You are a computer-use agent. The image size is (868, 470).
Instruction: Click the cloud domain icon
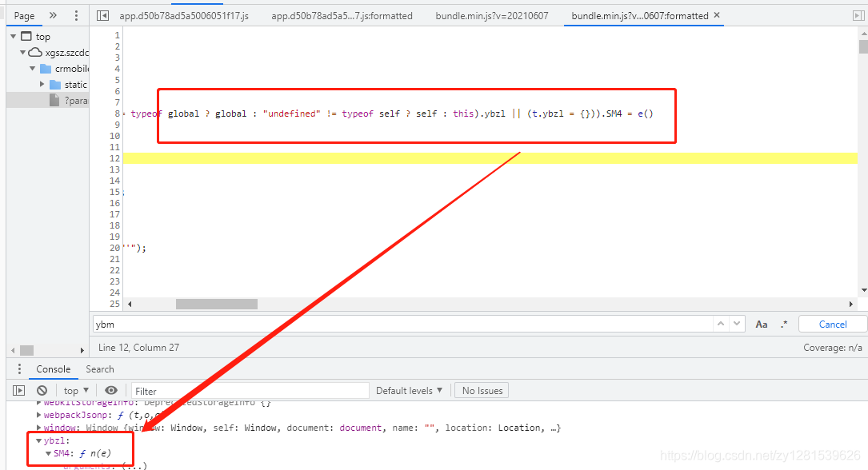[35, 53]
